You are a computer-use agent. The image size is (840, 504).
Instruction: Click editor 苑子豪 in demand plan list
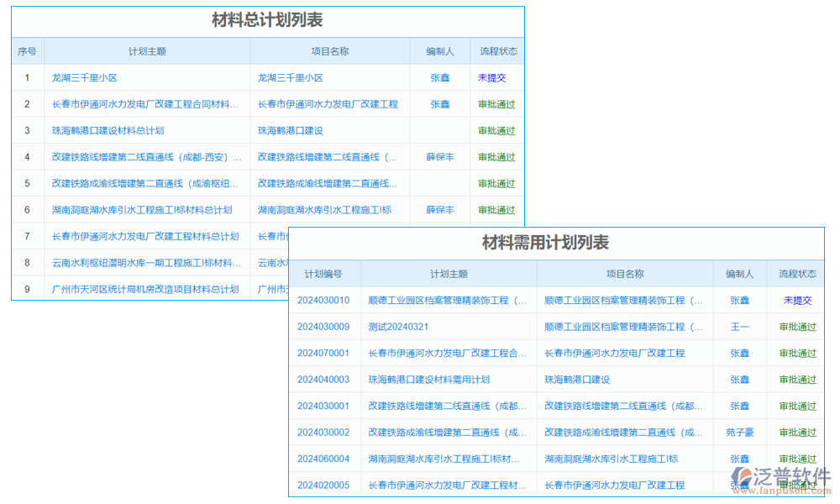739,433
